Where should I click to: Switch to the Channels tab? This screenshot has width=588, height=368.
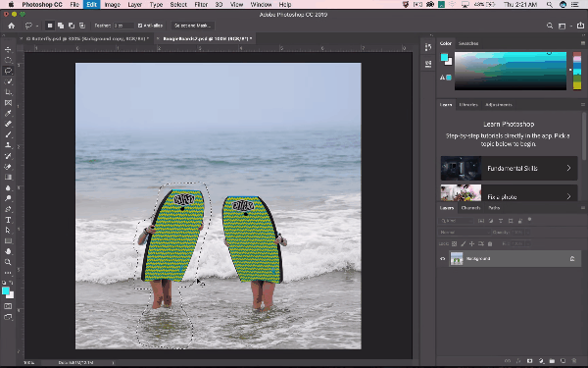470,208
